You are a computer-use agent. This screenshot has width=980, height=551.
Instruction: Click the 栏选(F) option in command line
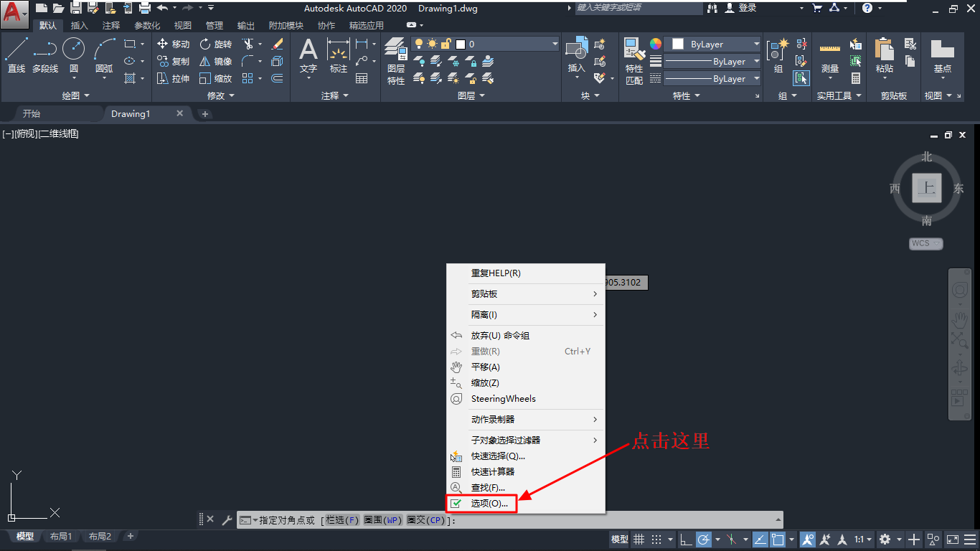[x=342, y=519]
